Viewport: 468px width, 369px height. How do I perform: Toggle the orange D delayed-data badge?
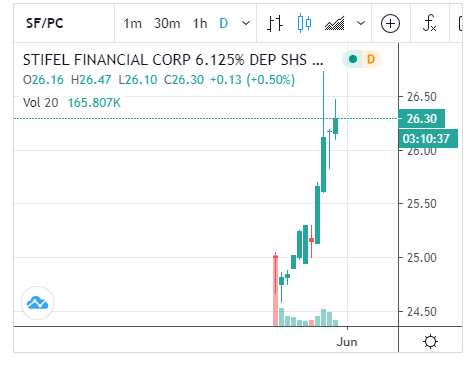(371, 59)
